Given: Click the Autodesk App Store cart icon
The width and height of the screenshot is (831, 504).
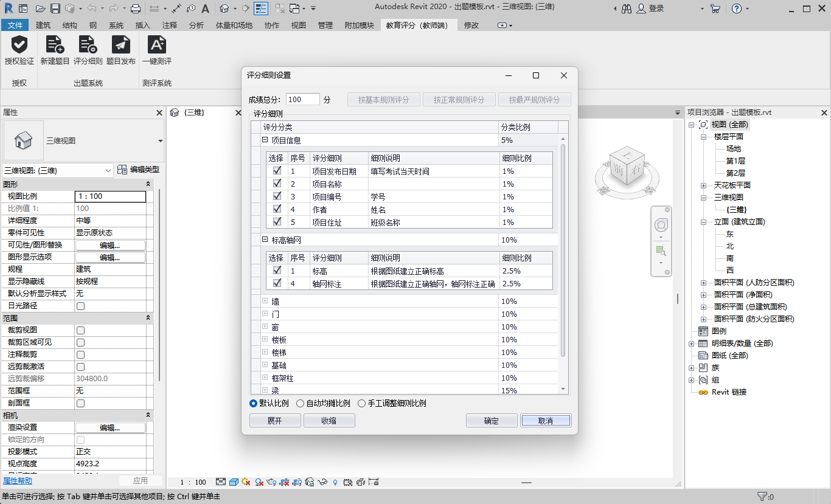Looking at the screenshot, I should [x=715, y=9].
